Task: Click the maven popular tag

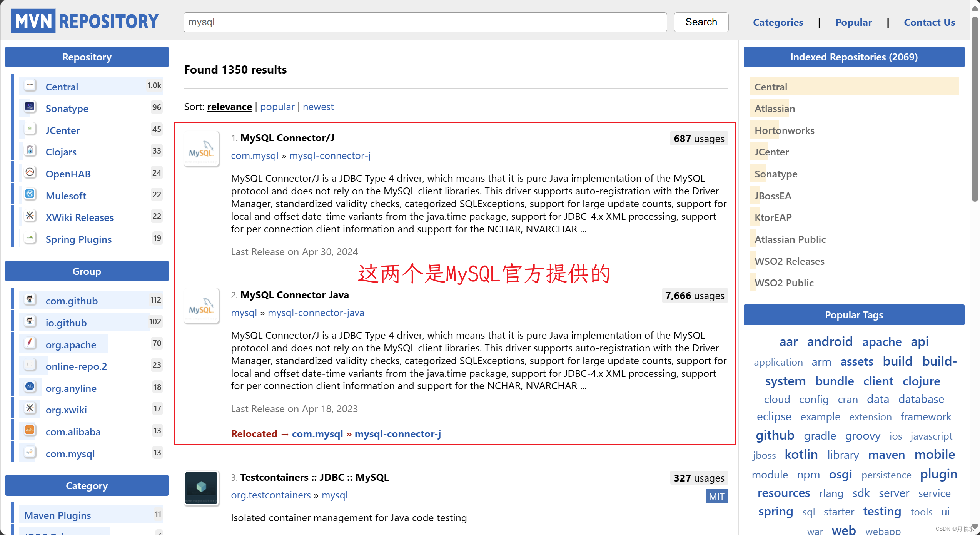Action: click(x=887, y=455)
